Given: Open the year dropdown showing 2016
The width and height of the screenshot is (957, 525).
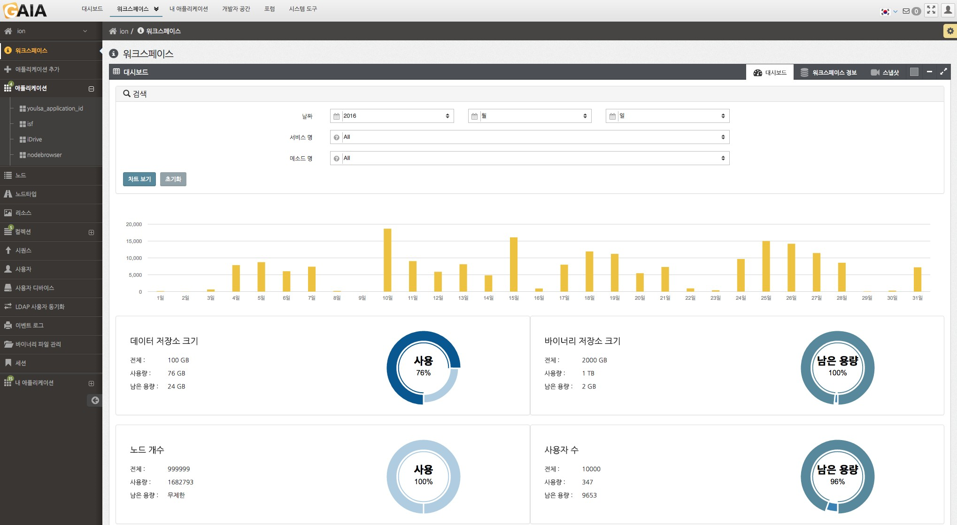Looking at the screenshot, I should click(x=392, y=116).
